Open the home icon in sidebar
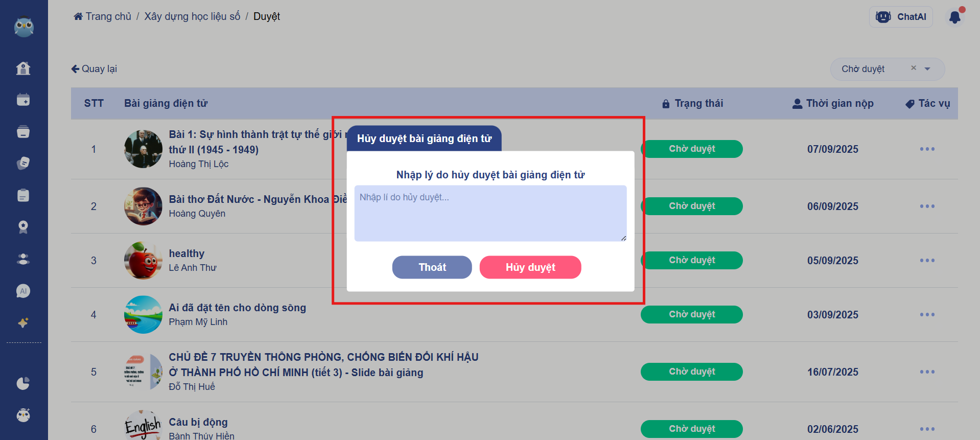This screenshot has height=440, width=980. (x=23, y=68)
